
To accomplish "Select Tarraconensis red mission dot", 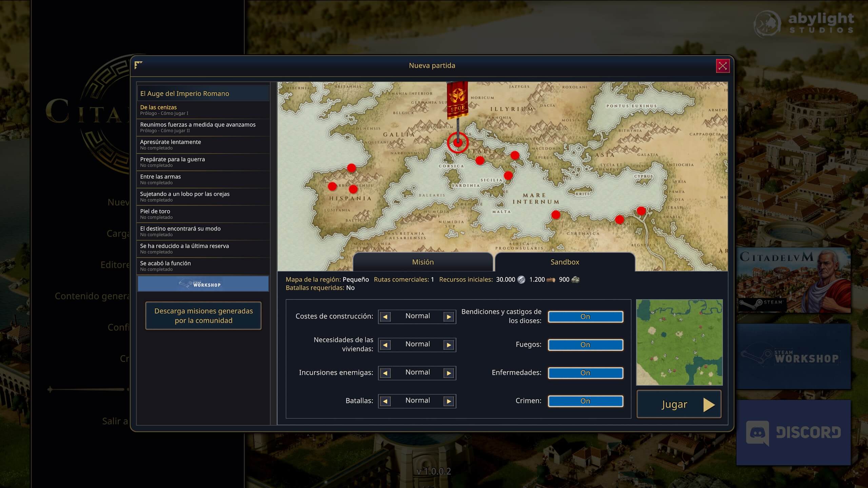I will pos(353,189).
